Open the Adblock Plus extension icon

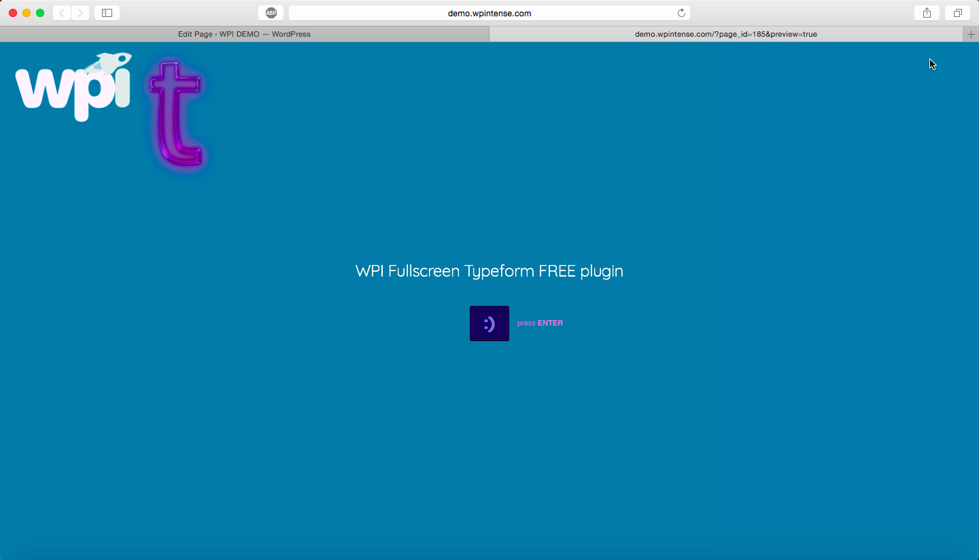pyautogui.click(x=271, y=13)
